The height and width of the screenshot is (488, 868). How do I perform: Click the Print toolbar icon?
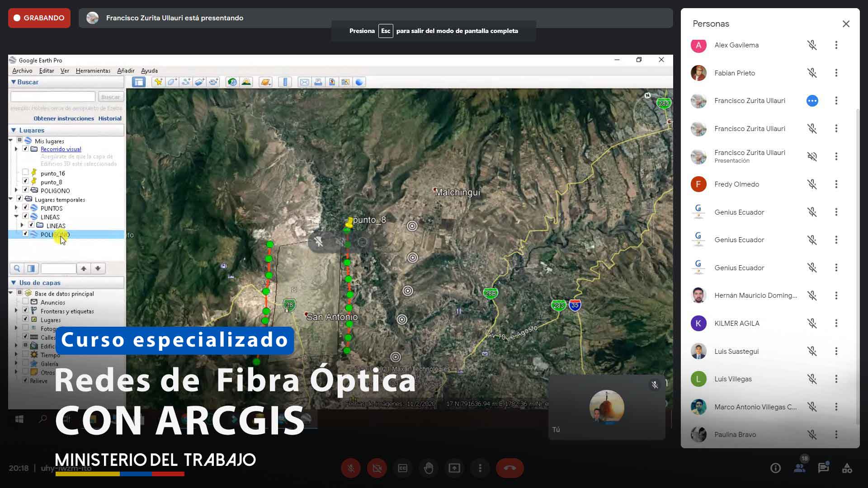(x=318, y=82)
